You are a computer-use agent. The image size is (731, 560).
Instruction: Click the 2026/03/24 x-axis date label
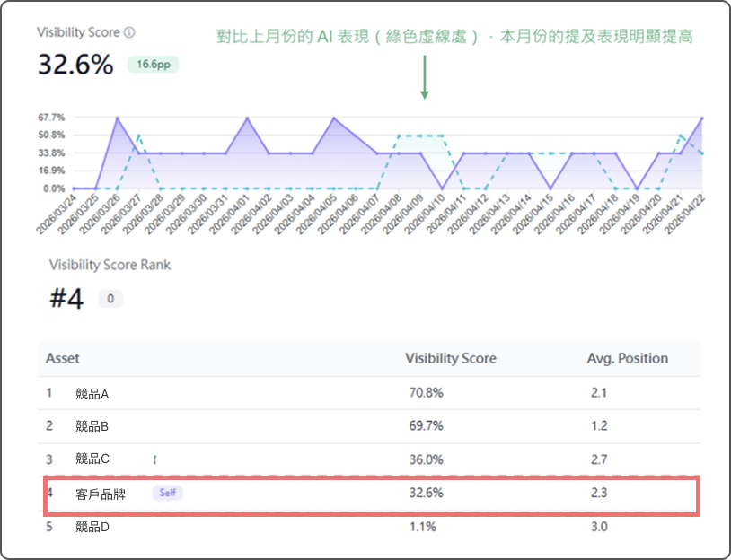[57, 214]
